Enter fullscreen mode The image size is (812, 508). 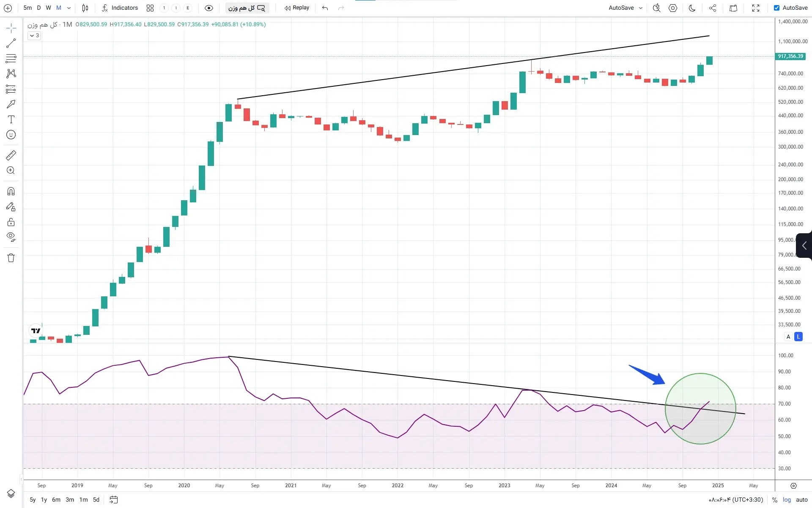tap(756, 8)
